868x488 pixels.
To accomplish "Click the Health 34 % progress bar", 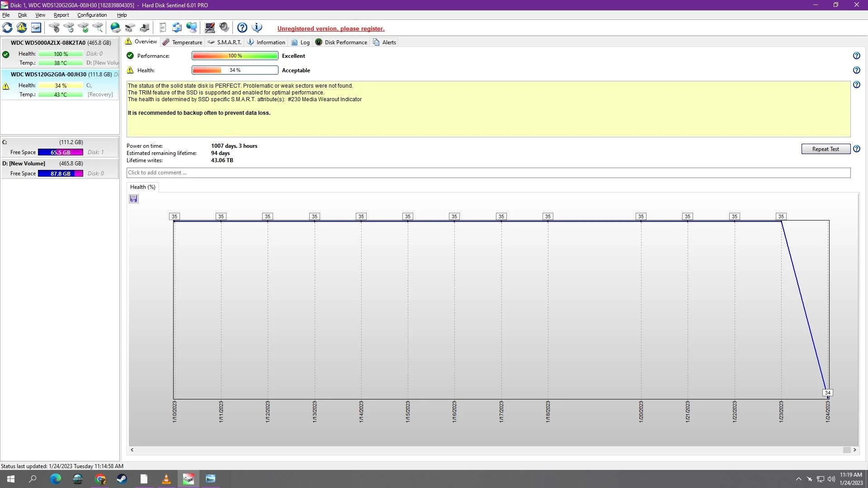I will (235, 70).
